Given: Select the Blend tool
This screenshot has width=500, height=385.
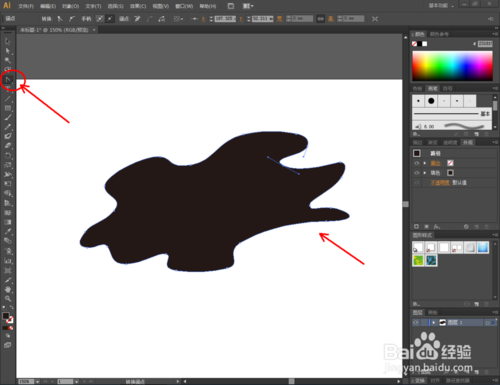Looking at the screenshot, I should tap(8, 241).
